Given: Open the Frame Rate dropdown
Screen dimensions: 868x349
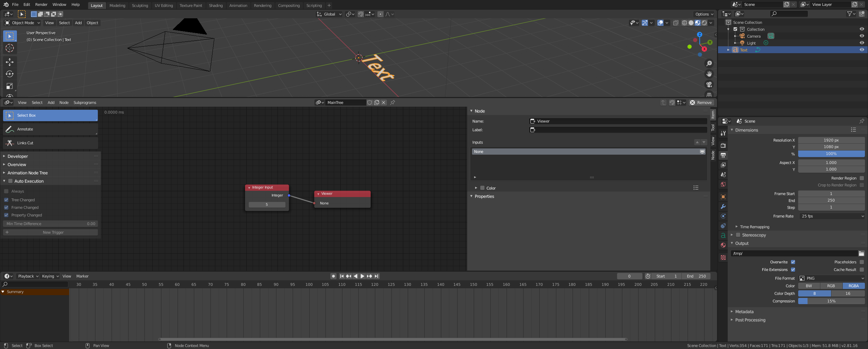Looking at the screenshot, I should (831, 216).
